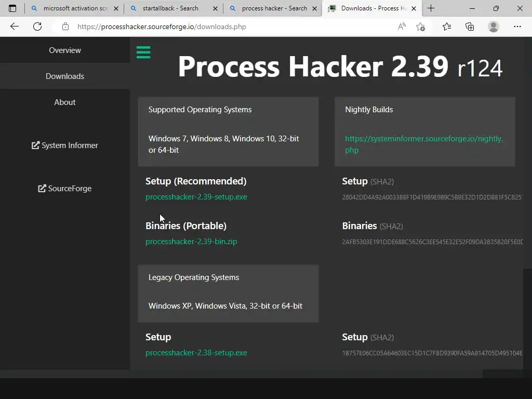Image resolution: width=532 pixels, height=399 pixels.
Task: Click the green hamburger menu icon
Action: (x=143, y=52)
